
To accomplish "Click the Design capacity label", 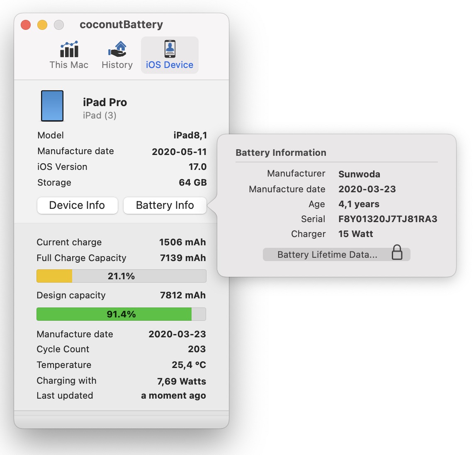I will click(x=71, y=295).
